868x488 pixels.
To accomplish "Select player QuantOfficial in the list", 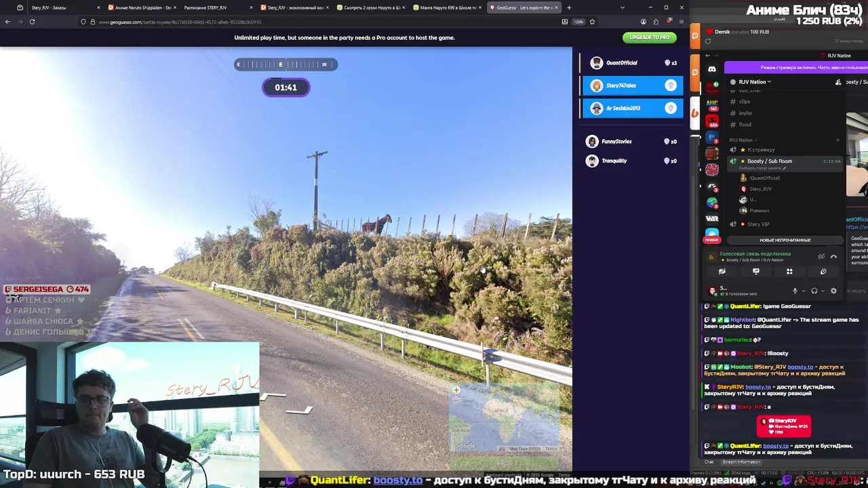I will pos(633,62).
